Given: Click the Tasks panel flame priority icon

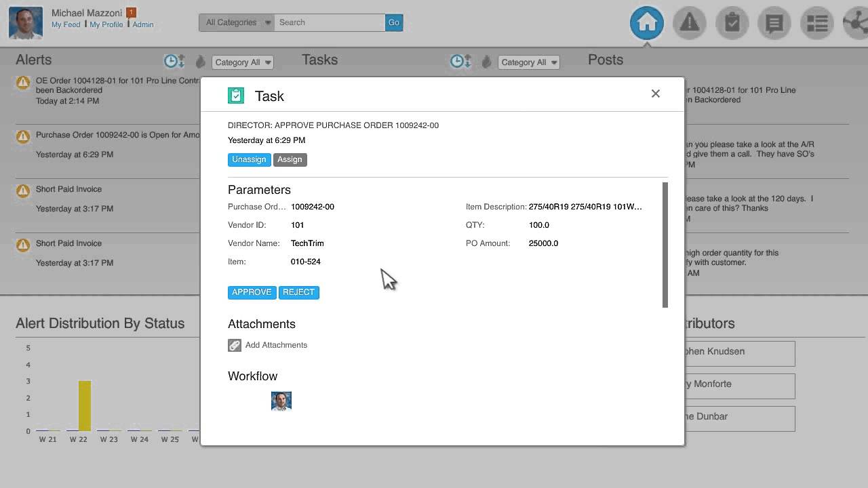Looking at the screenshot, I should (486, 62).
